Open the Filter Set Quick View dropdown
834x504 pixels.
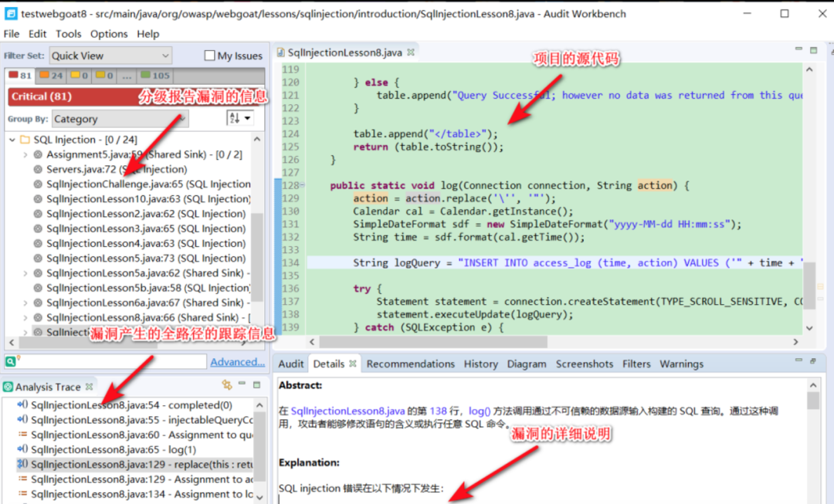pos(110,56)
